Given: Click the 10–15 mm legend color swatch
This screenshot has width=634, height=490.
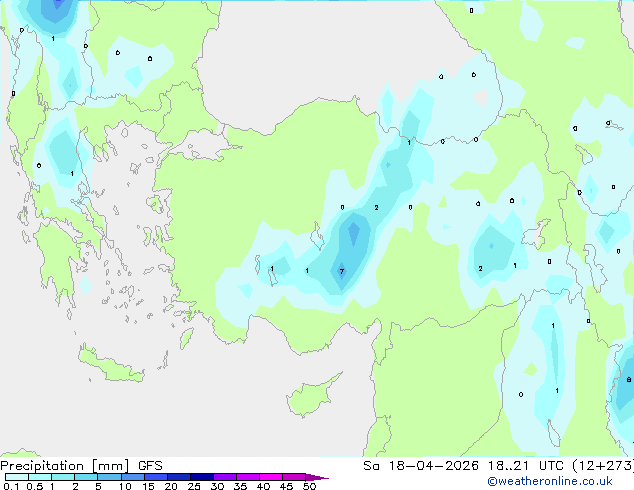Looking at the screenshot, I should pyautogui.click(x=132, y=477).
